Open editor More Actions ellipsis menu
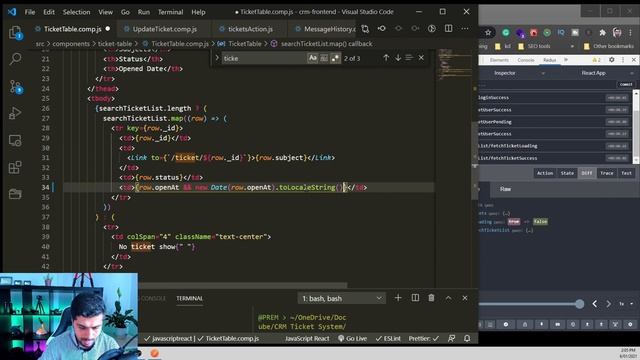Image resolution: width=640 pixels, height=360 pixels. pyautogui.click(x=465, y=29)
